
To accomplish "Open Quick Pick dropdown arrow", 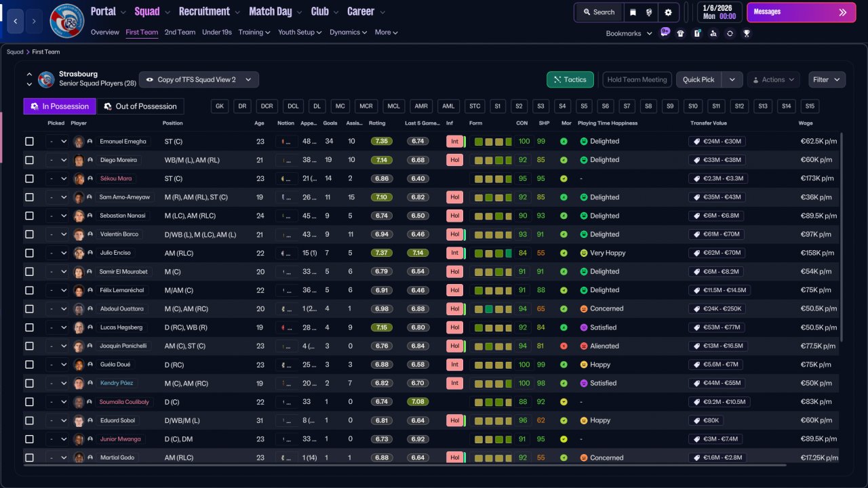I will coord(732,79).
